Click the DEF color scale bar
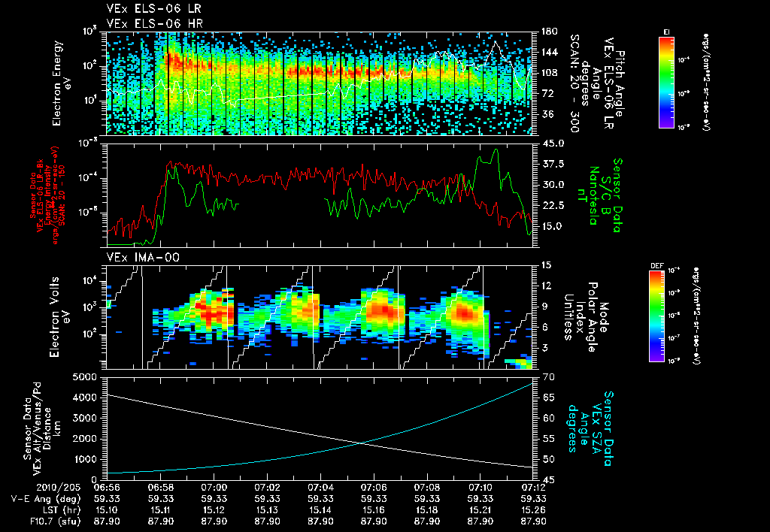The image size is (770, 532). pyautogui.click(x=657, y=316)
